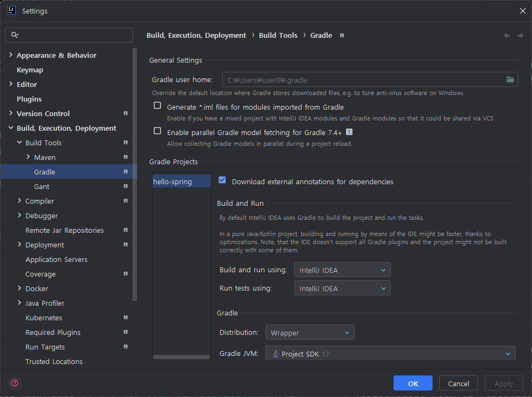Screen dimensions: 532x397
Task: Click the project marker icon on Compiler row
Action: 125,201
